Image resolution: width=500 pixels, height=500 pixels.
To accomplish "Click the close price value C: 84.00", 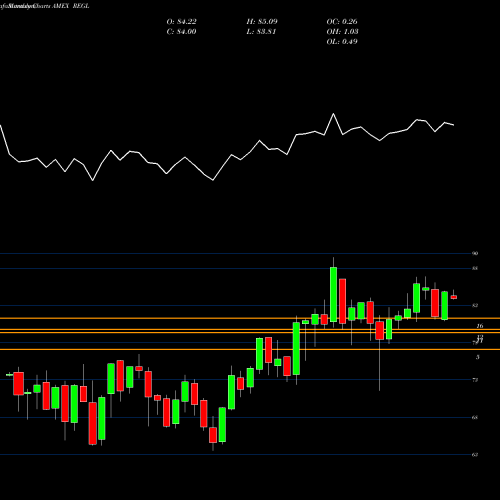I will [x=181, y=32].
